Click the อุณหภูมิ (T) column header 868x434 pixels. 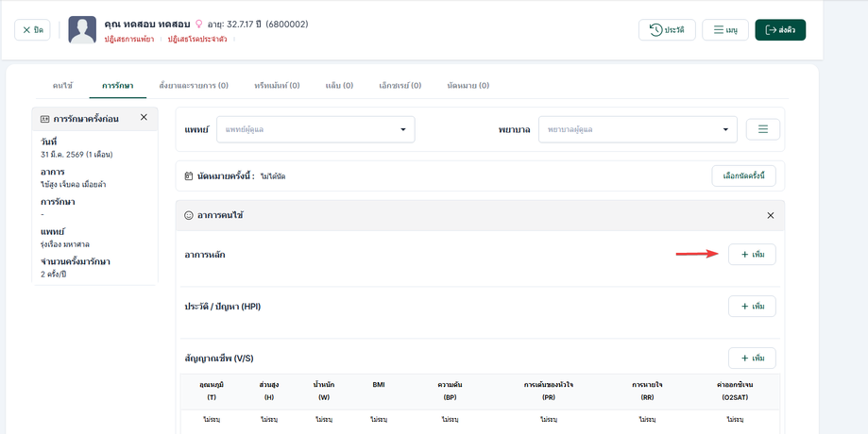click(212, 391)
